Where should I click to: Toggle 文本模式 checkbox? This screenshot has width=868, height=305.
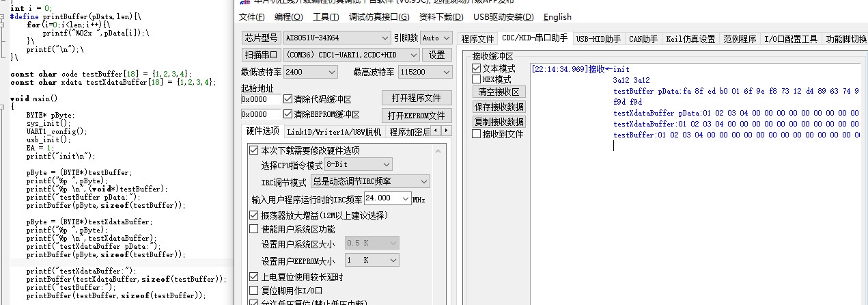(477, 69)
